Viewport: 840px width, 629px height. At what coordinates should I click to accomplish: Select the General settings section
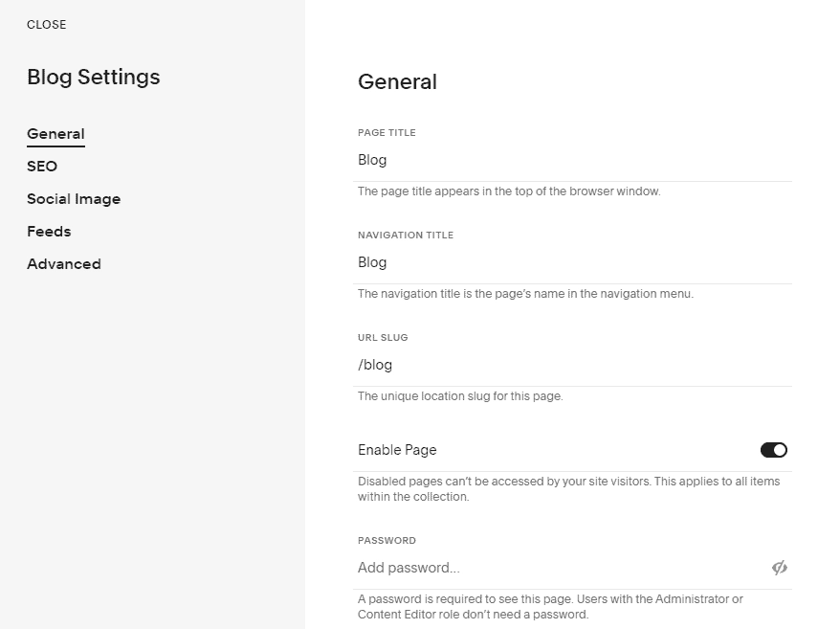(55, 134)
